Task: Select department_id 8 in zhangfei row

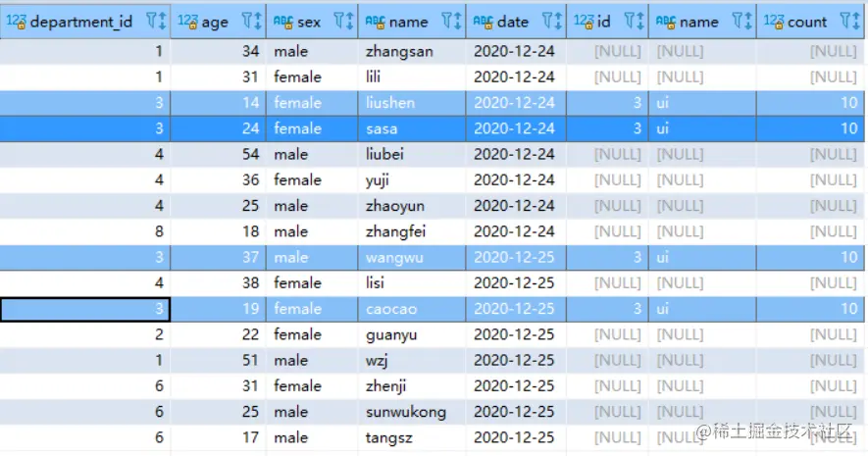Action: [85, 231]
